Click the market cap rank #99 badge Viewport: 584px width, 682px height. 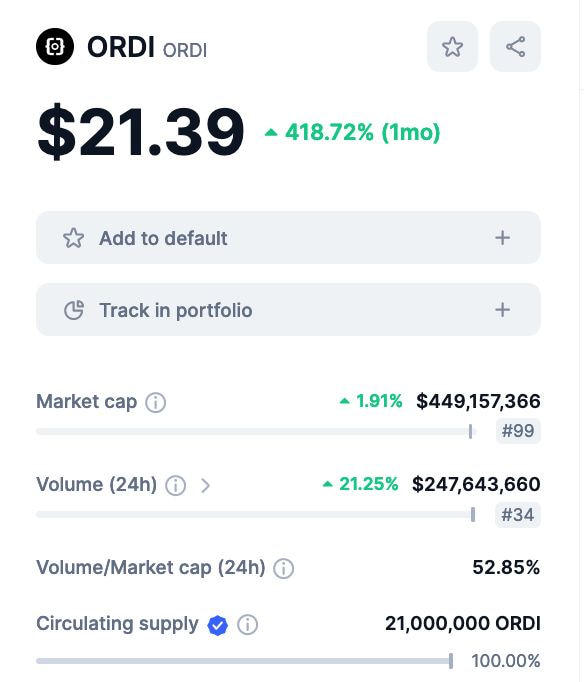[518, 431]
